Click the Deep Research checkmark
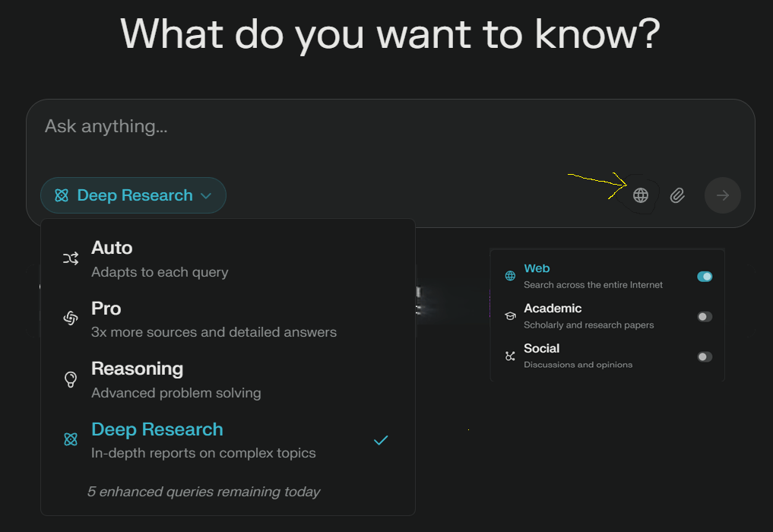The image size is (773, 532). 381,440
